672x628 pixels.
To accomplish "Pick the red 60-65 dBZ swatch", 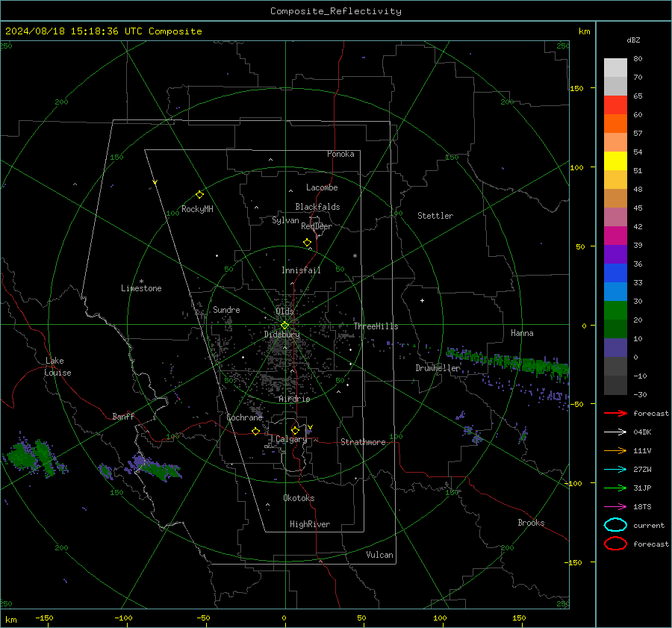I will point(615,105).
